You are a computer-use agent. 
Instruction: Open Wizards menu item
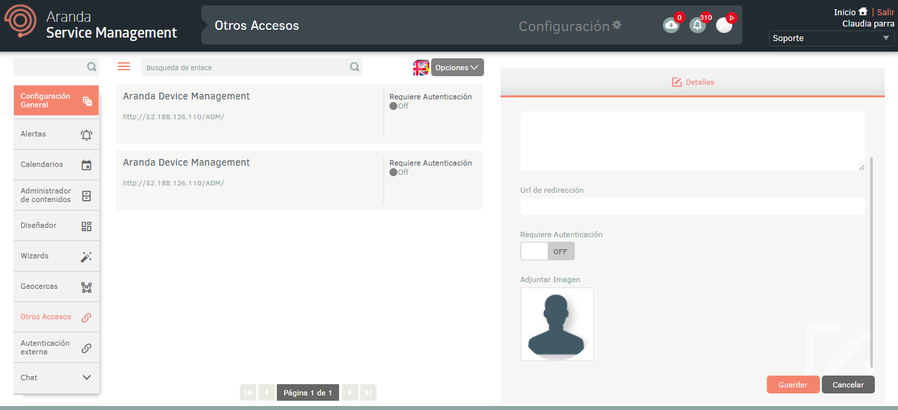(x=56, y=256)
